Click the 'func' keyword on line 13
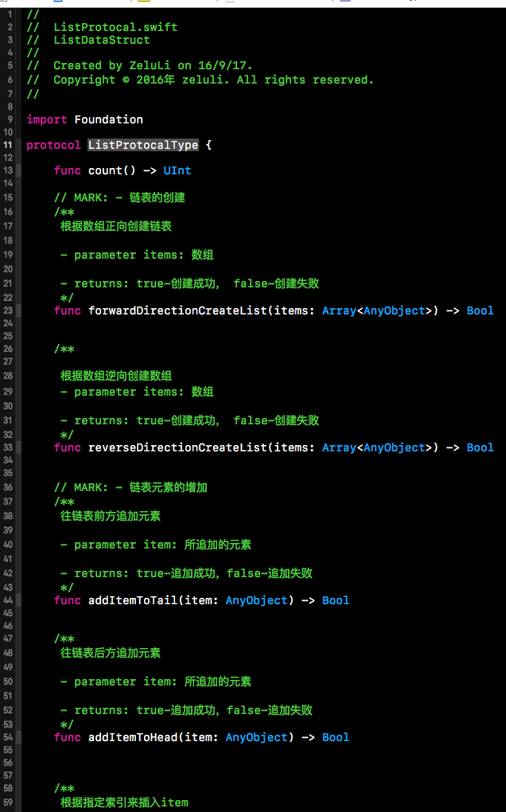Viewport: 506px width, 812px height. point(68,170)
